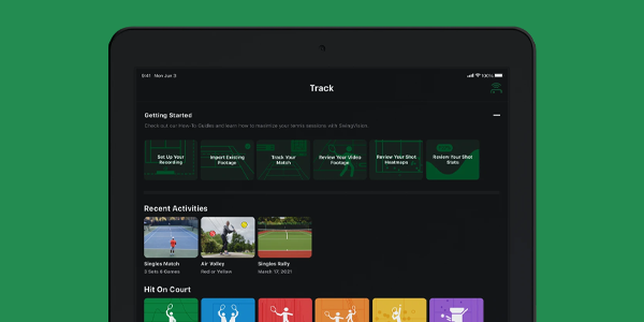Screen dimensions: 644x322
Task: Tap the 'Singles Match' label text
Action: point(162,264)
